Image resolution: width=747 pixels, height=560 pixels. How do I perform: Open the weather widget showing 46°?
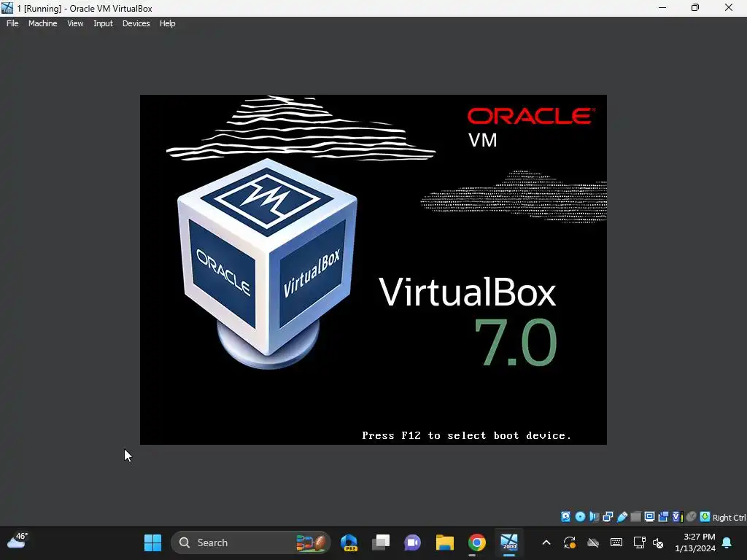pyautogui.click(x=18, y=542)
